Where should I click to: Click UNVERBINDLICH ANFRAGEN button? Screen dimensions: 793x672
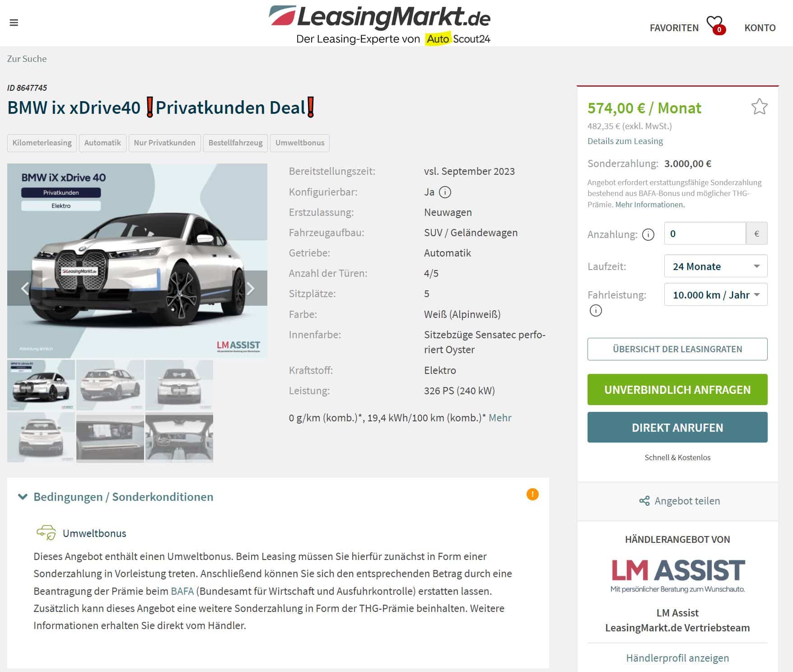677,389
